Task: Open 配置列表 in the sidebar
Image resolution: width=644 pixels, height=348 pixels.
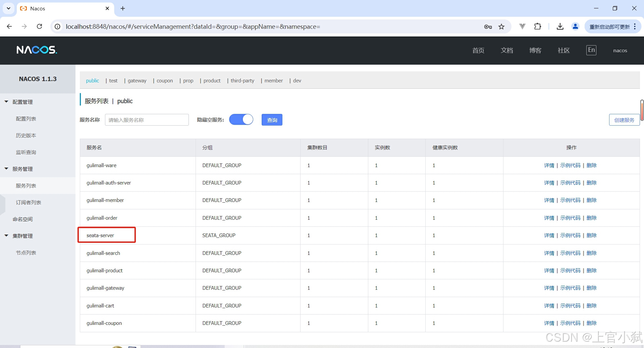Action: coord(26,119)
